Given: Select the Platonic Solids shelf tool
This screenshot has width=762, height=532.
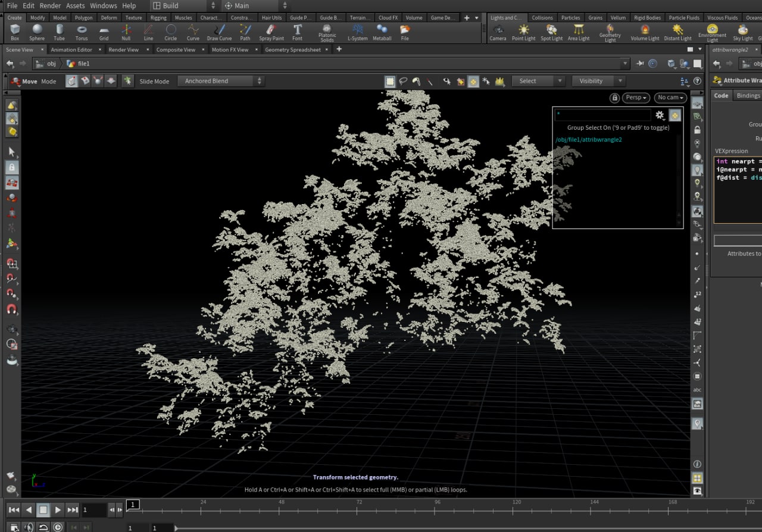Looking at the screenshot, I should click(327, 33).
